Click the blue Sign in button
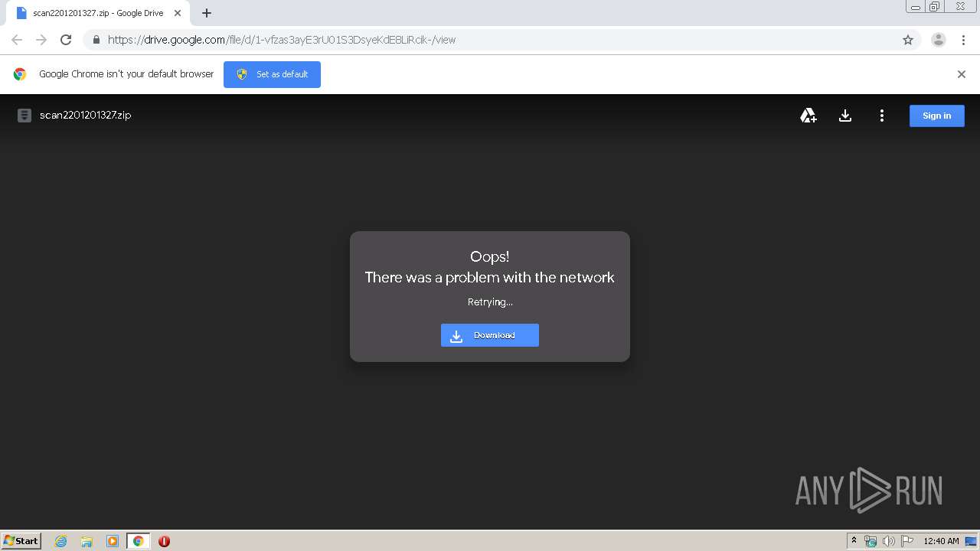The height and width of the screenshot is (551, 980). [937, 116]
